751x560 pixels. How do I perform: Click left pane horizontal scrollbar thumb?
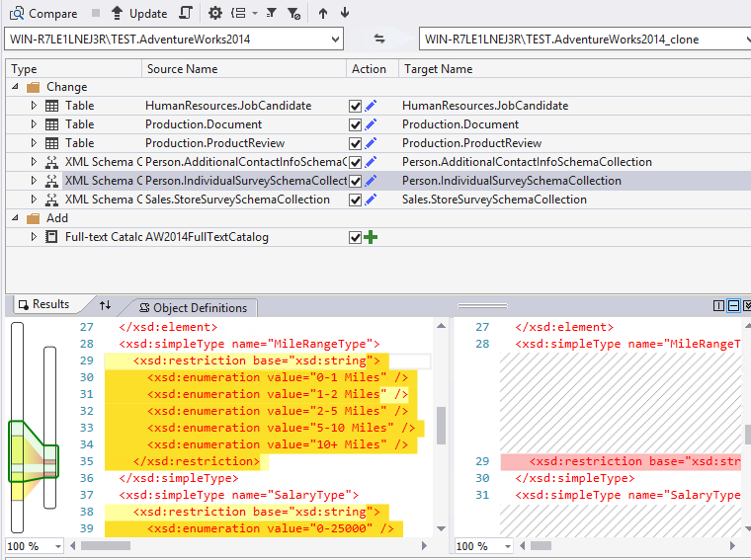point(106,545)
